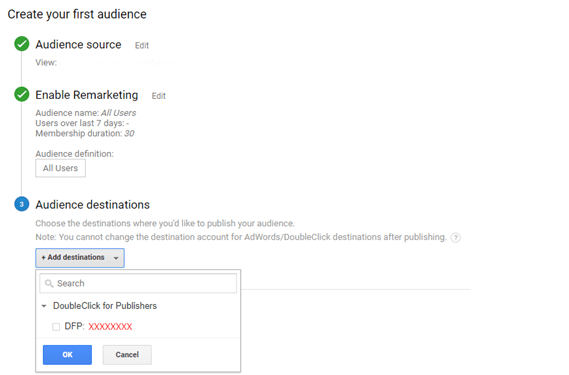Image resolution: width=569 pixels, height=375 pixels.
Task: Click the Audience definition: label
Action: [74, 154]
